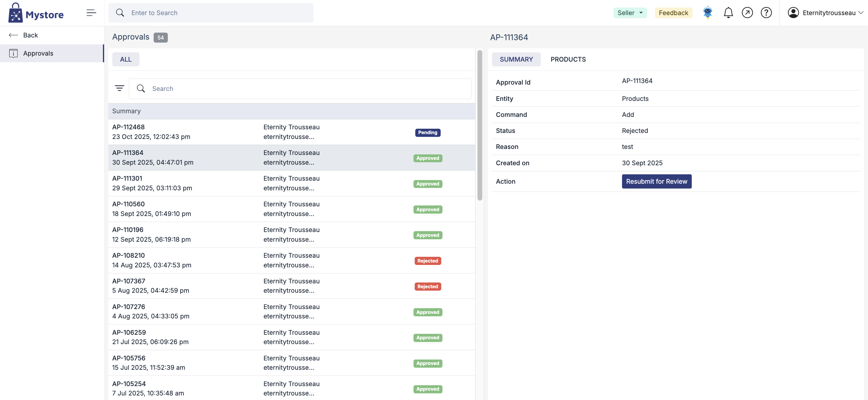Screen dimensions: 868x400
Task: Open the Feedback button
Action: pos(673,13)
